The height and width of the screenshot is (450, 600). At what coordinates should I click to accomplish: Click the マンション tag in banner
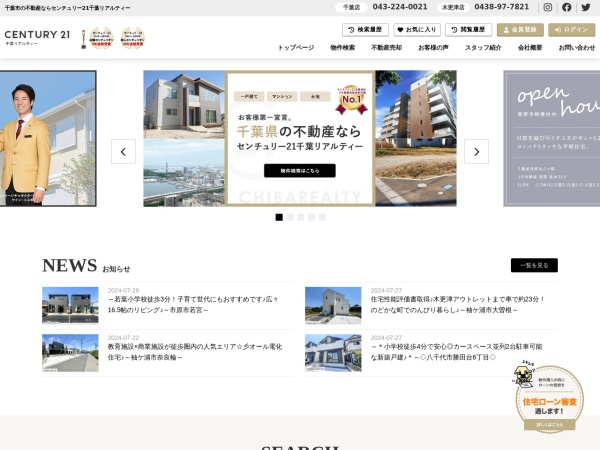point(282,96)
